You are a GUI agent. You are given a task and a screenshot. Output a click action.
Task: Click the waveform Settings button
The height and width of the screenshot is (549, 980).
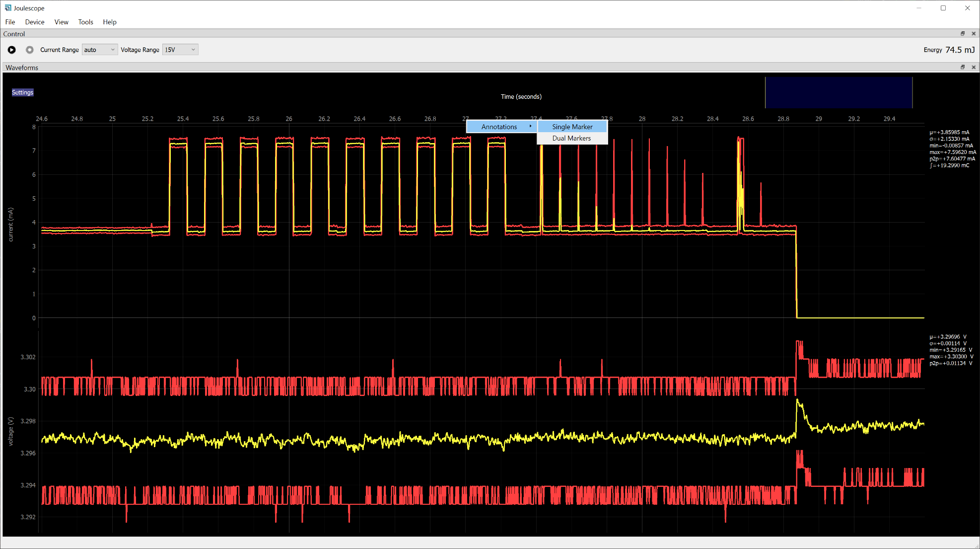pyautogui.click(x=22, y=92)
